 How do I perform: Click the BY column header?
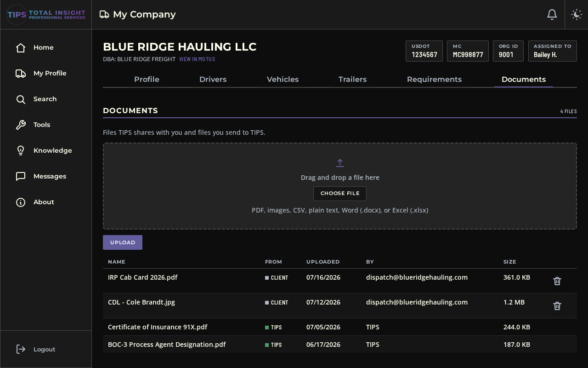370,262
